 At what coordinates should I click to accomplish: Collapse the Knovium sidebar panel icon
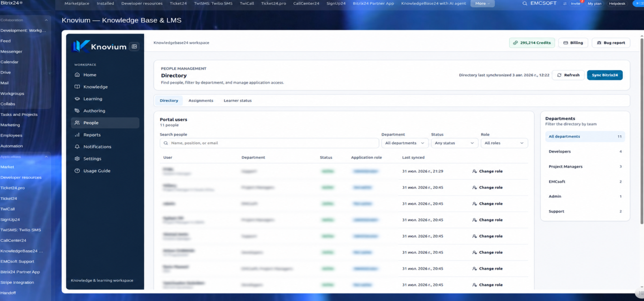(134, 46)
